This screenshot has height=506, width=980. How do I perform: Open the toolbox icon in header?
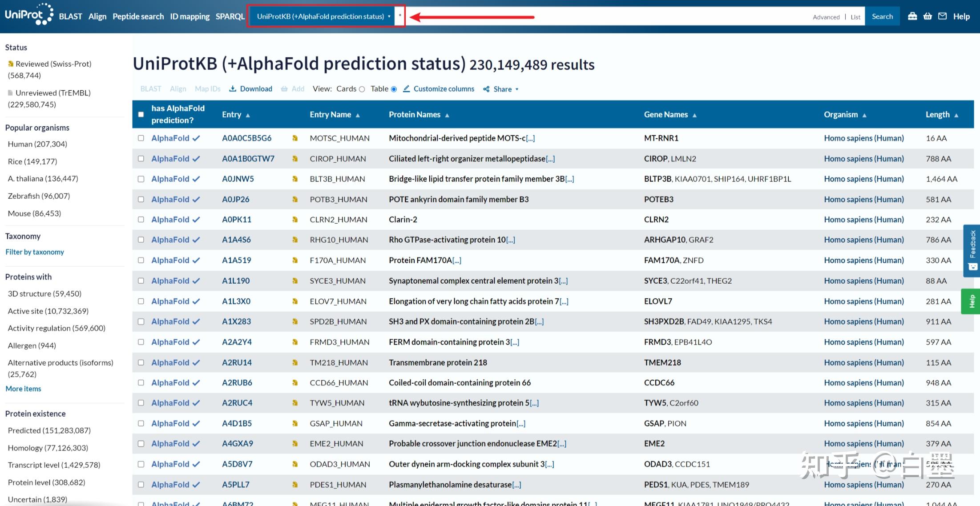(912, 16)
